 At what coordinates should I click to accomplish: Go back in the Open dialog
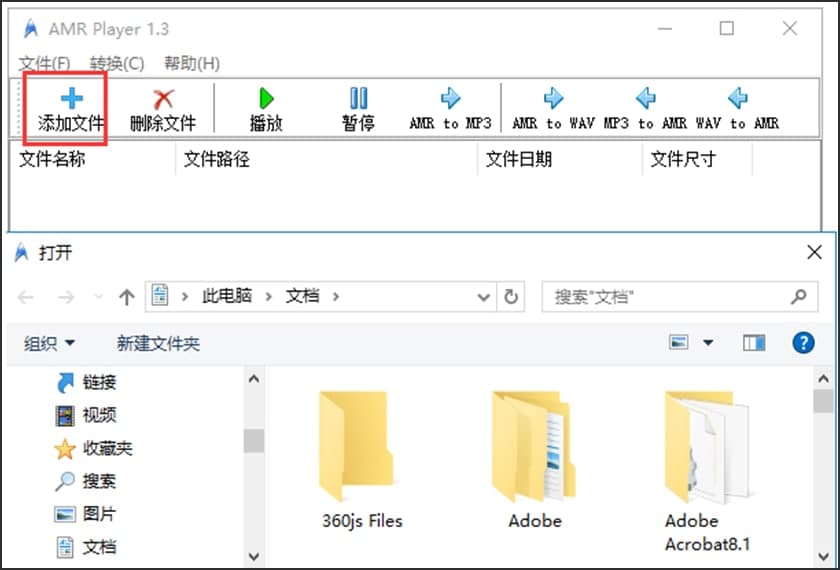[26, 297]
